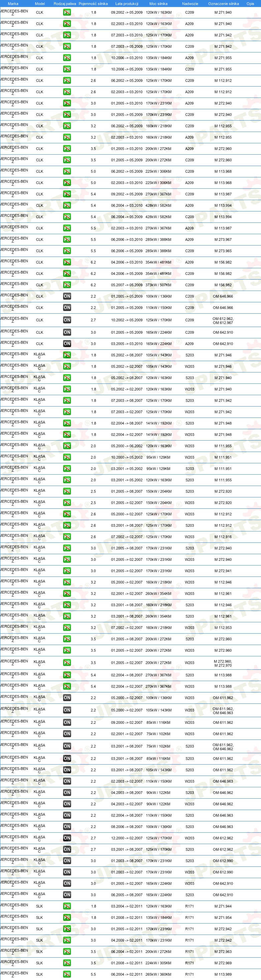Image resolution: width=261 pixels, height=980 pixels.
Task: Click the Nadwozie column header
Action: tap(190, 3)
